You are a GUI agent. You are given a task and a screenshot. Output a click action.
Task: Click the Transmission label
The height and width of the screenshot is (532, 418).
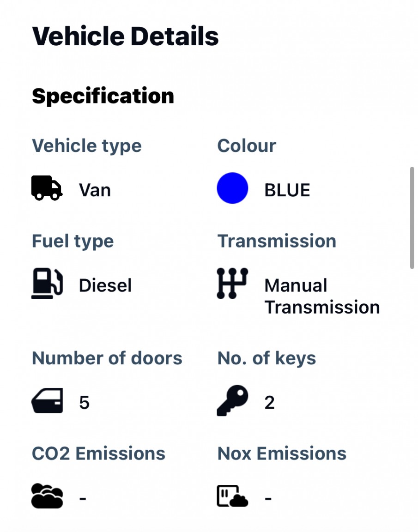pyautogui.click(x=276, y=241)
